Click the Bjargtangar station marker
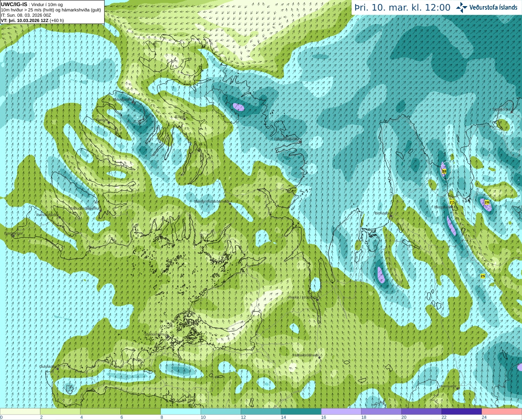522x420 pixels. click(x=13, y=236)
